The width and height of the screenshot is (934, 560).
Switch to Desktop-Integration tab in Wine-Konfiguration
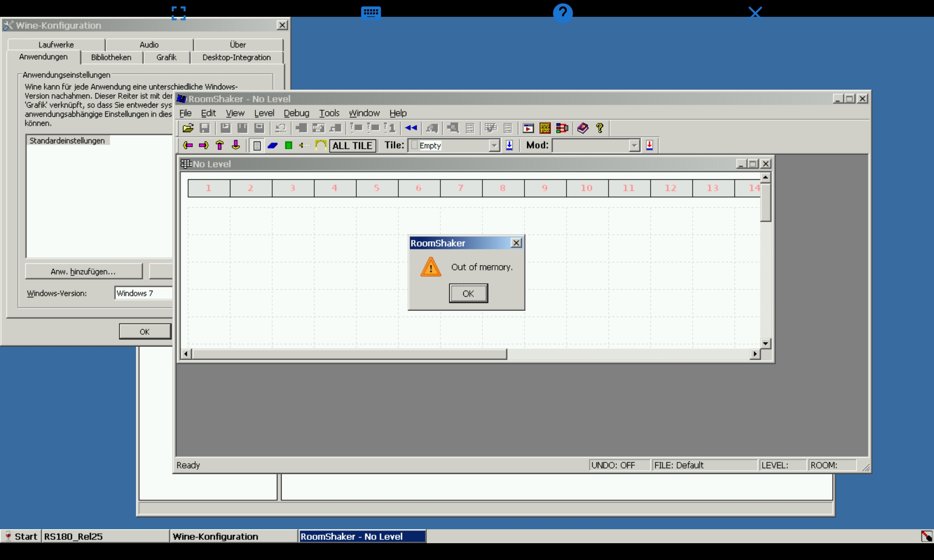[237, 57]
